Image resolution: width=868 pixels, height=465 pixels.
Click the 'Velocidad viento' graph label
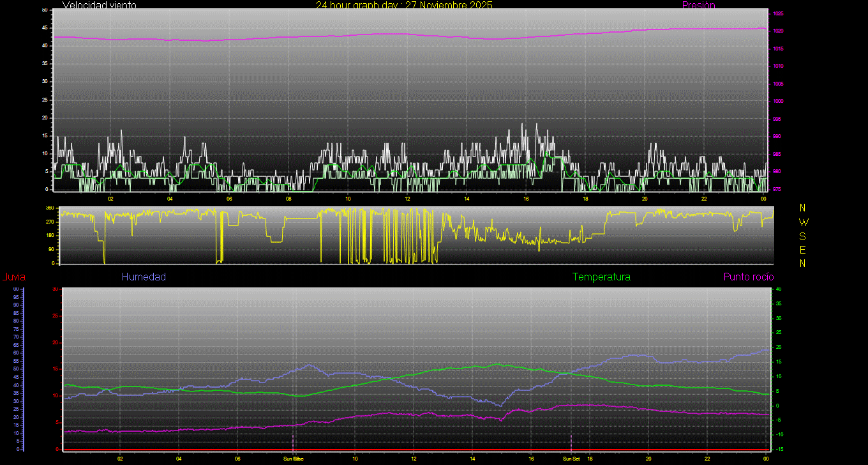tap(100, 5)
